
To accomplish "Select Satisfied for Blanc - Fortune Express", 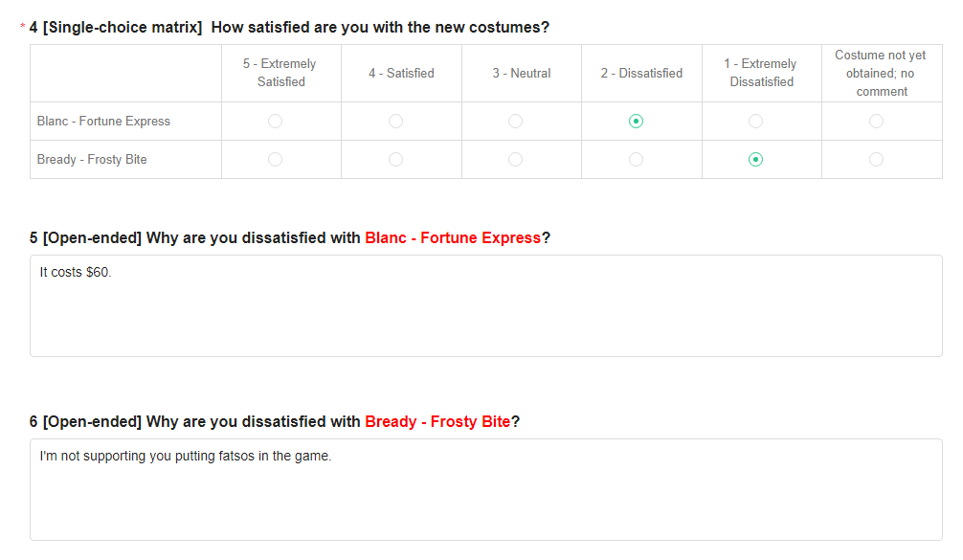I will point(395,122).
